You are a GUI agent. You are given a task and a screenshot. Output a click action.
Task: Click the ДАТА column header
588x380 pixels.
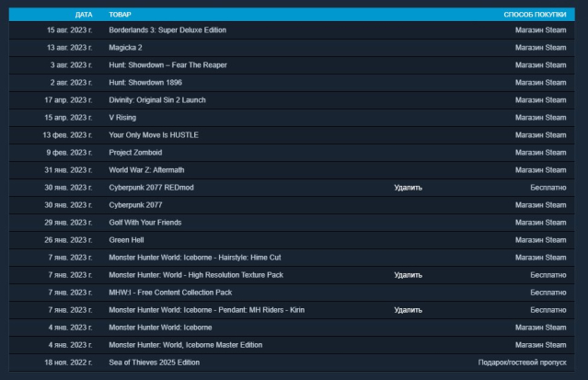[83, 15]
